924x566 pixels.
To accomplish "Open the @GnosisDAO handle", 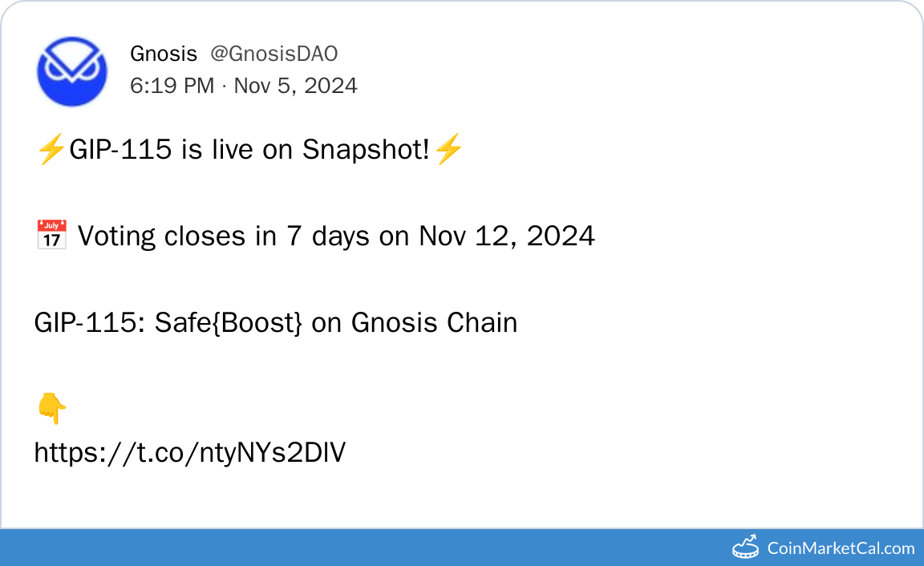I will (274, 54).
